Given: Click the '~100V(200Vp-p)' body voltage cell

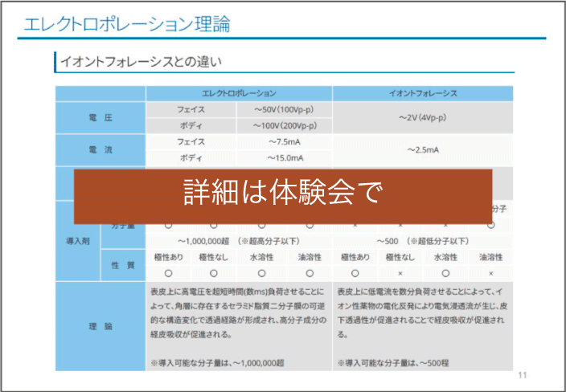Looking at the screenshot, I should [x=284, y=126].
